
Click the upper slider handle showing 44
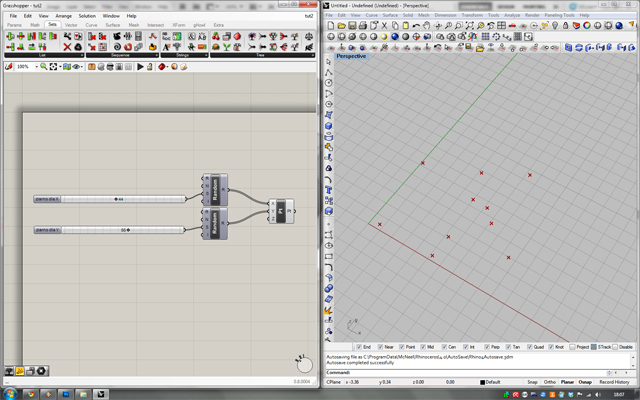pyautogui.click(x=116, y=199)
